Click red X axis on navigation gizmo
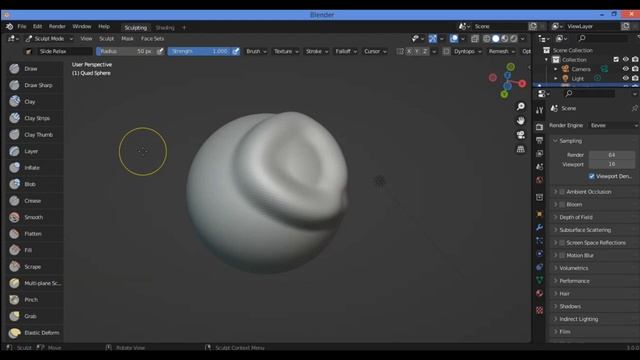This screenshot has height=360, width=640. click(x=522, y=84)
